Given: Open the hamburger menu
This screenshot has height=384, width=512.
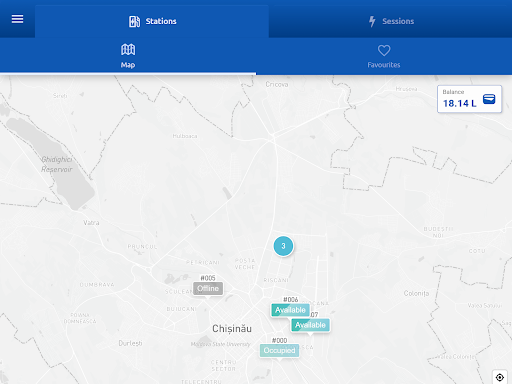Looking at the screenshot, I should (17, 19).
